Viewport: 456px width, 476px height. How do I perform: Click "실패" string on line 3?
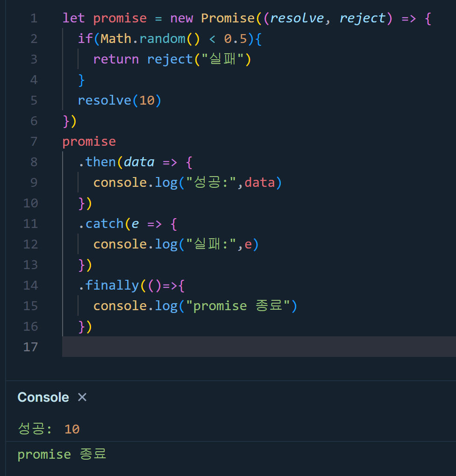tap(222, 59)
